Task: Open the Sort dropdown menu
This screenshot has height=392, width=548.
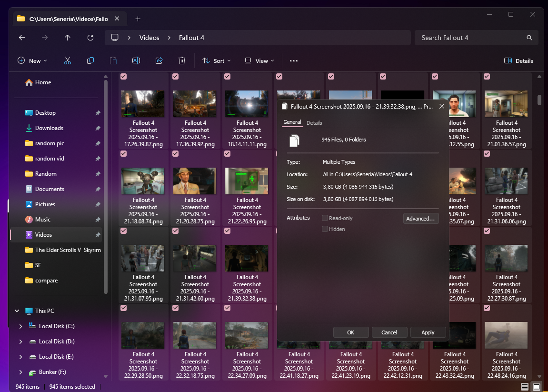Action: click(216, 61)
